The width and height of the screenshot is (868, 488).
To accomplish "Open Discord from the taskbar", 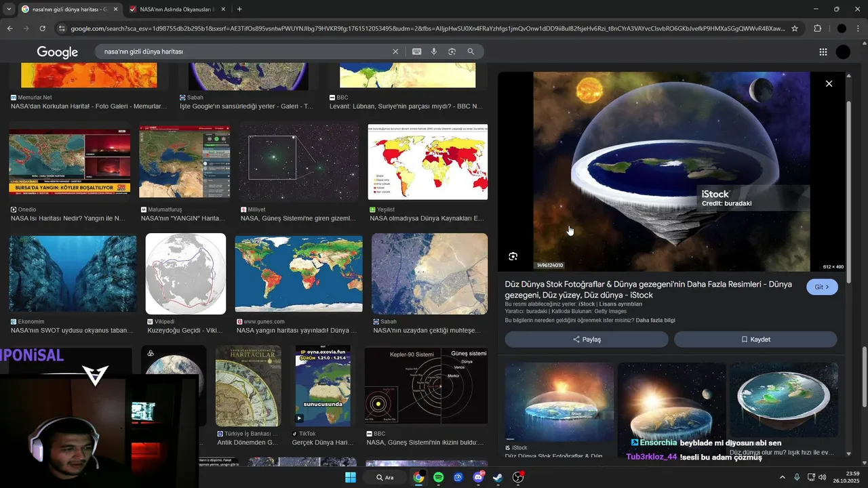I will [x=478, y=477].
